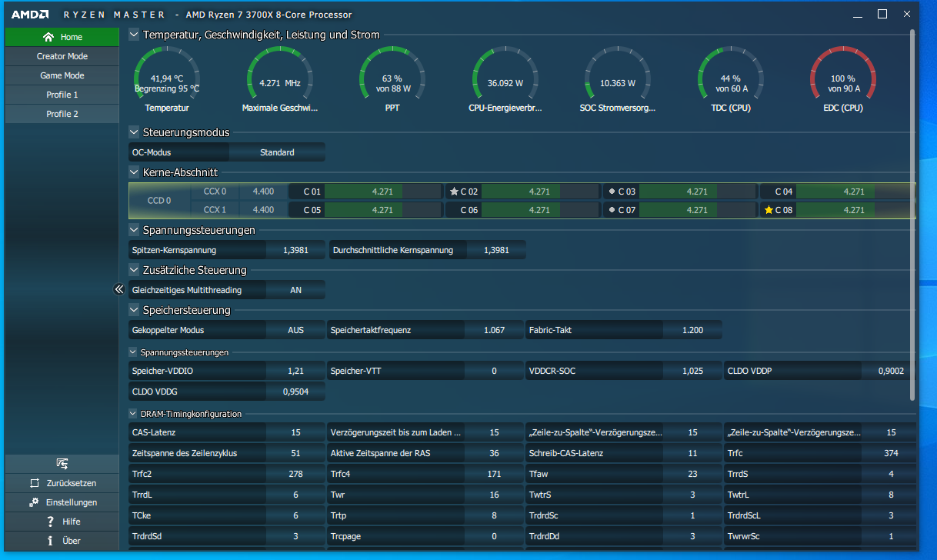The width and height of the screenshot is (937, 560).
Task: Click Zurücksetzen reset button
Action: click(62, 483)
